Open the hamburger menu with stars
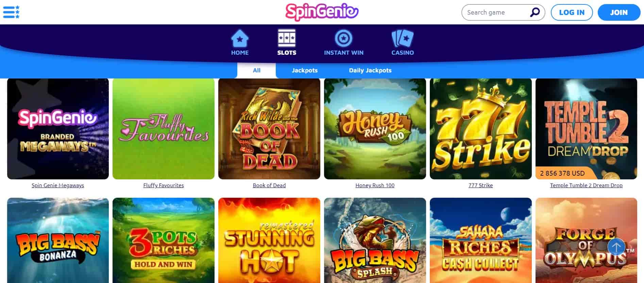 [x=11, y=12]
